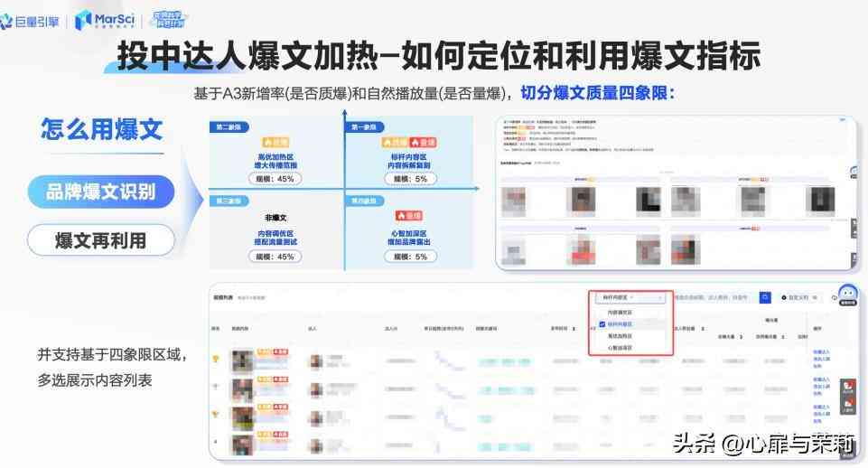Viewport: 868px width, 468px height.
Task: Select the 品牌爆文识别 pill button
Action: click(101, 192)
